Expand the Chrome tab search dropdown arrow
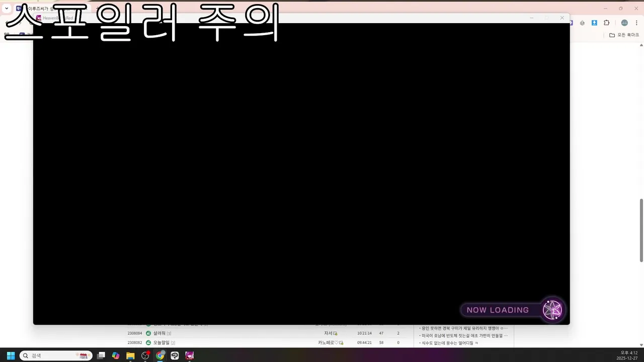This screenshot has height=362, width=644. (x=7, y=8)
